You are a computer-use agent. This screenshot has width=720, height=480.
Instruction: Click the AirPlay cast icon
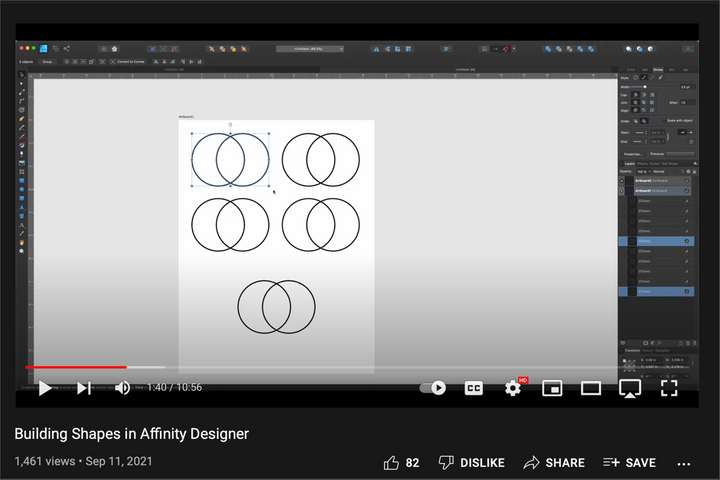630,389
